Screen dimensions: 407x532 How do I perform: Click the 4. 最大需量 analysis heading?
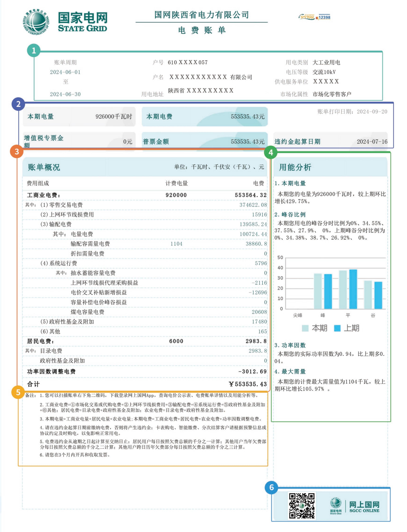tap(290, 371)
